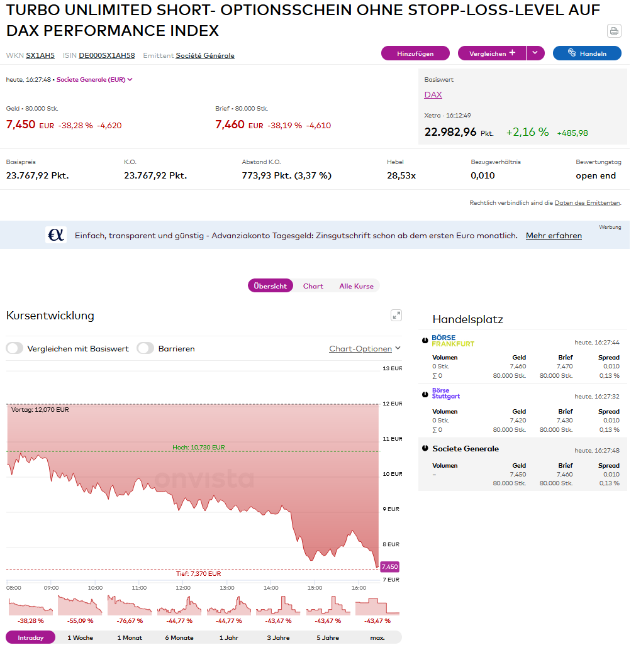636x672 pixels.
Task: Click the Basispreis value 23.767,92 Pkt.
Action: click(x=38, y=177)
